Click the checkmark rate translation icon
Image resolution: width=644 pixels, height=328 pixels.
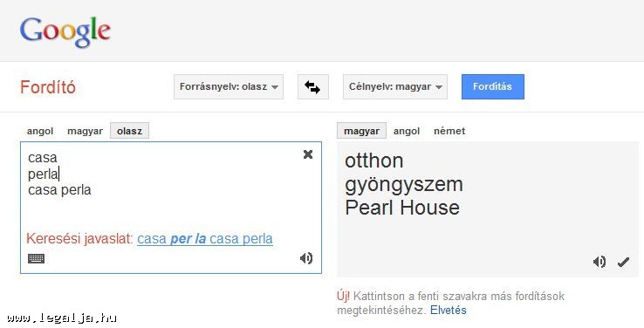pyautogui.click(x=623, y=262)
